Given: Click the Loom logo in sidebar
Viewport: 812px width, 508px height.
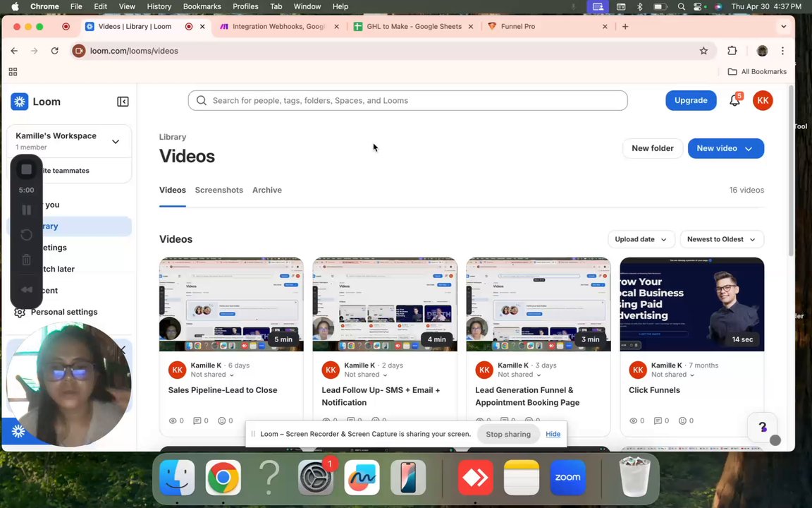Looking at the screenshot, I should pyautogui.click(x=20, y=102).
